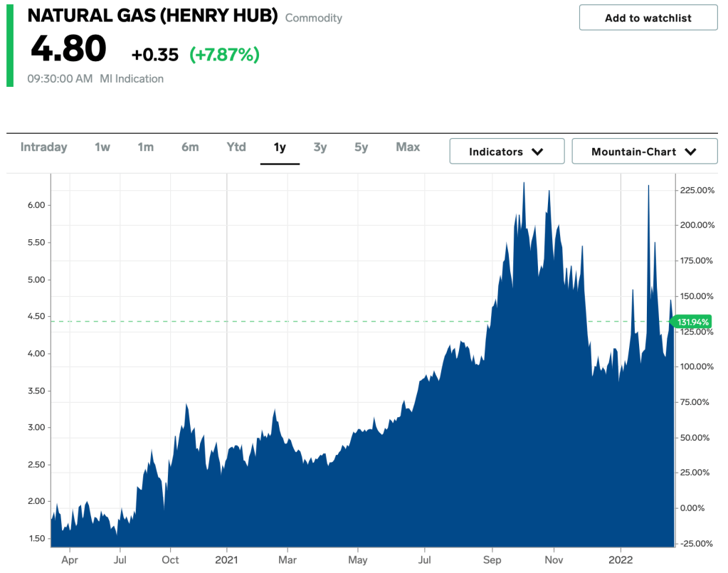Viewport: 728px width, 573px height.
Task: Select the 5y chart range
Action: [x=362, y=147]
